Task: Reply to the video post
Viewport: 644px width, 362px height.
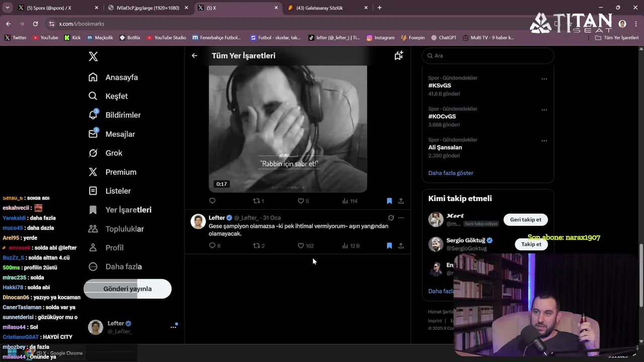Action: [x=212, y=201]
